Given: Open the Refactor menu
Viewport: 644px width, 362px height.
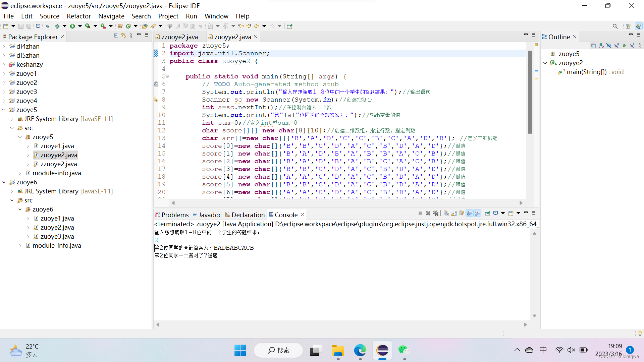Looking at the screenshot, I should [78, 16].
